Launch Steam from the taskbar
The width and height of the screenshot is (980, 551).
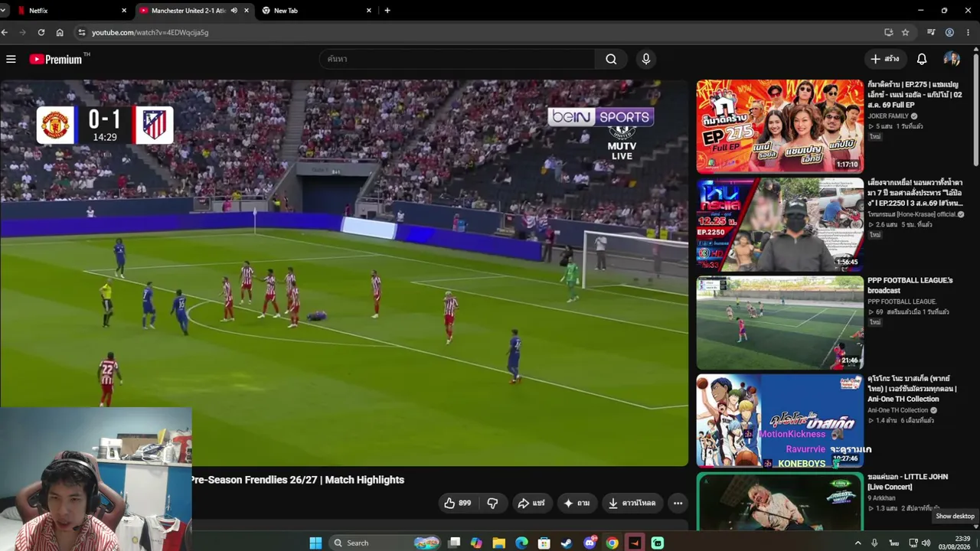click(x=567, y=543)
